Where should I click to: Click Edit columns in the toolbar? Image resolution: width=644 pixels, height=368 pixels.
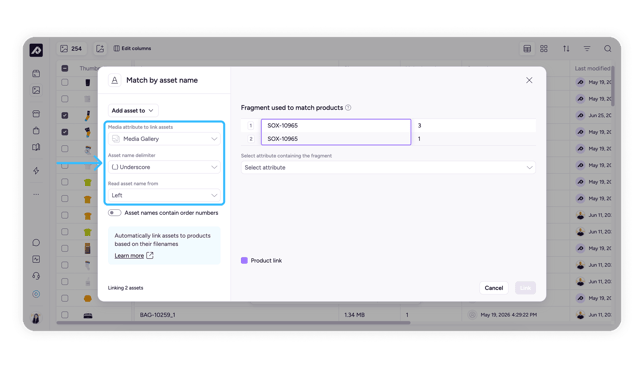click(x=132, y=48)
